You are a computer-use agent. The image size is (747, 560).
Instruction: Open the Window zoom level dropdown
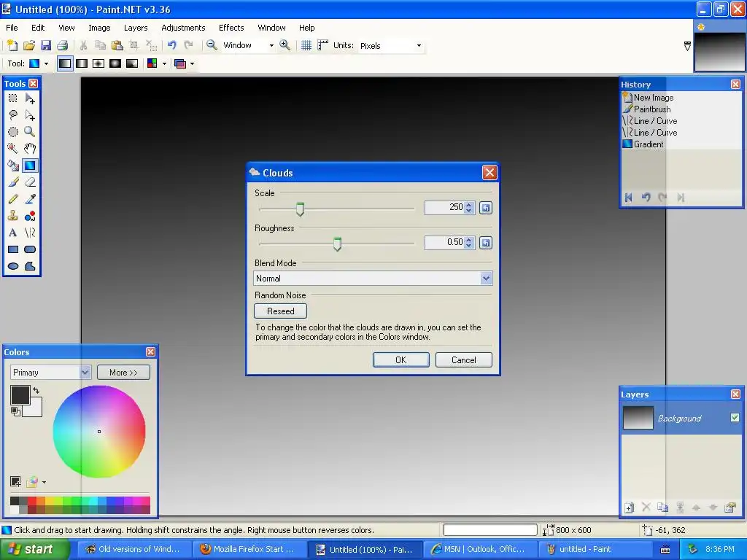point(271,46)
